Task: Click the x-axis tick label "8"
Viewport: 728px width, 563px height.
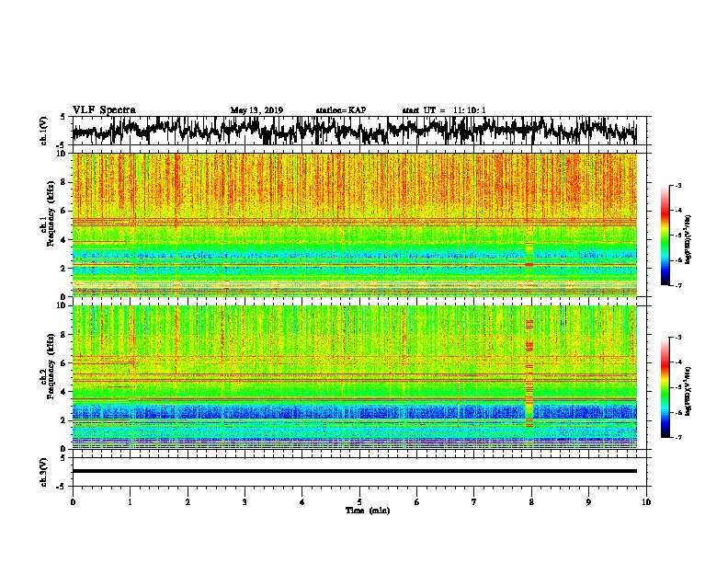Action: click(531, 502)
